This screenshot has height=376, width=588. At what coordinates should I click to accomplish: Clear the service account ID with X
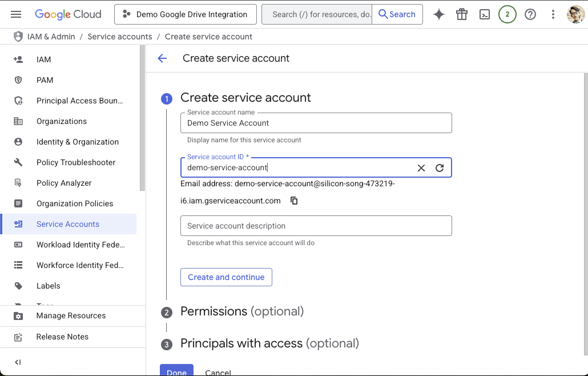point(421,168)
